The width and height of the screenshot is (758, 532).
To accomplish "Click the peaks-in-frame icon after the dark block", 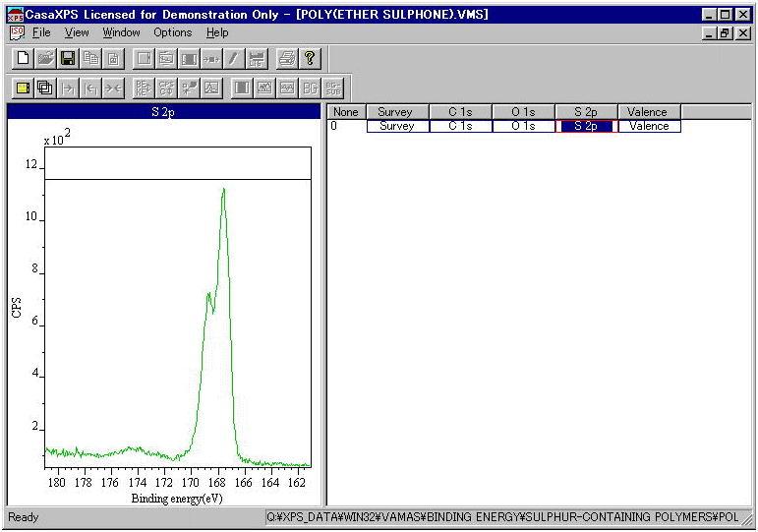I will click(x=264, y=89).
